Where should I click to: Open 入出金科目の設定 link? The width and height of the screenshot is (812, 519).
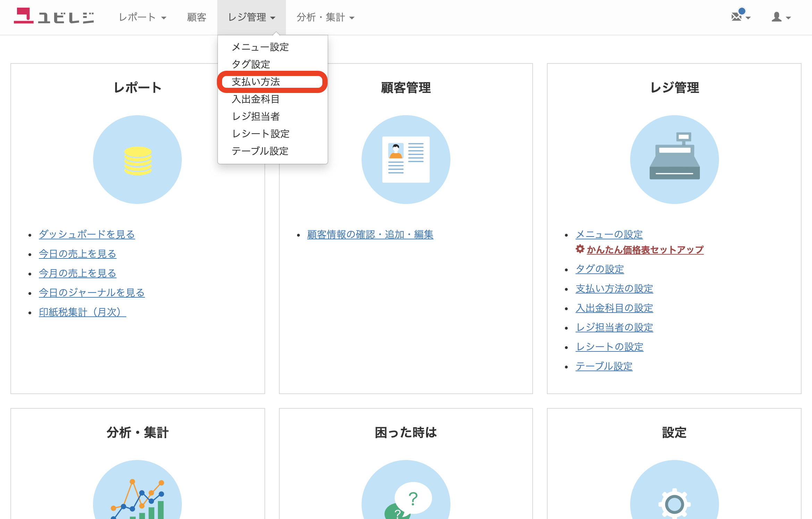pos(614,308)
